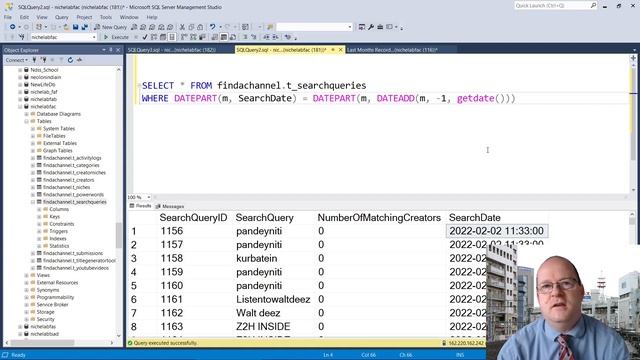The width and height of the screenshot is (640, 360).
Task: Click the Display Estimated Execution Plan icon
Action: coord(154,37)
